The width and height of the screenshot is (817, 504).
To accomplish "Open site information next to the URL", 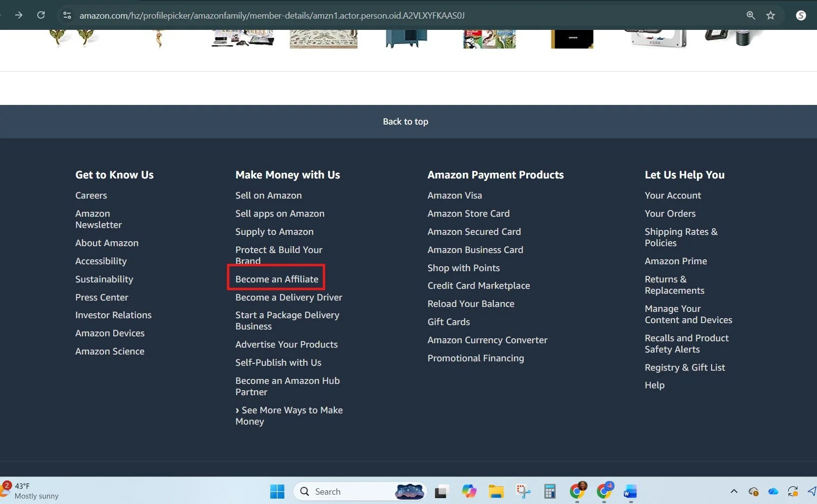I will tap(67, 15).
